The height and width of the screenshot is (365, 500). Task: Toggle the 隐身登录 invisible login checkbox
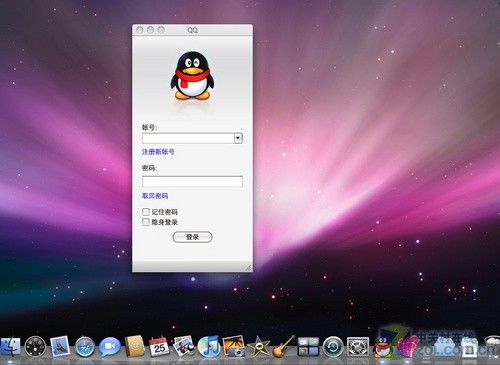point(146,222)
